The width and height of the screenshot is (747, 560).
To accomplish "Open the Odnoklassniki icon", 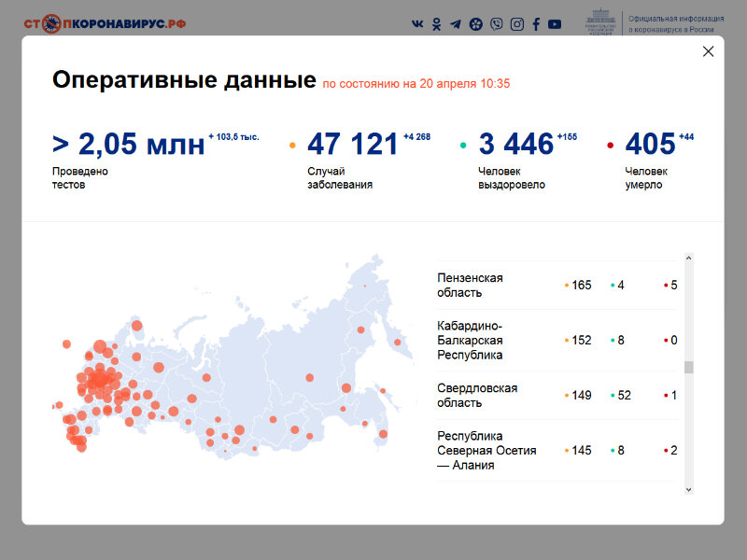I will 437,23.
